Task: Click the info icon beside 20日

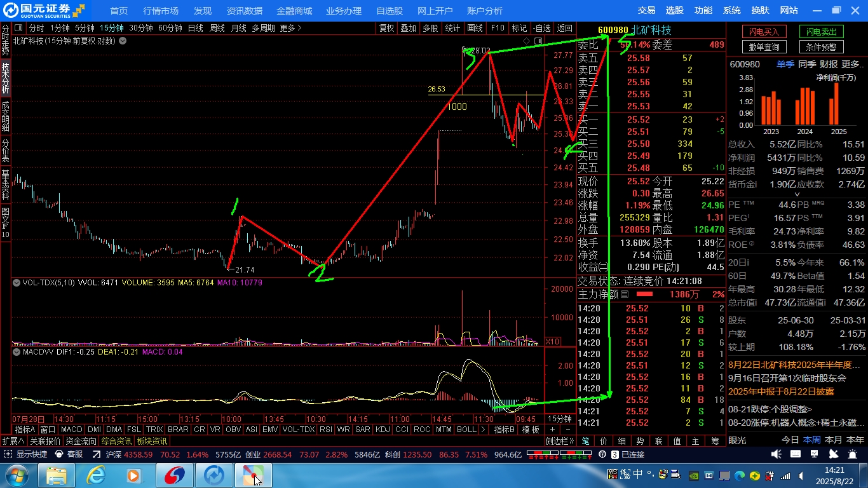Action: [x=747, y=262]
